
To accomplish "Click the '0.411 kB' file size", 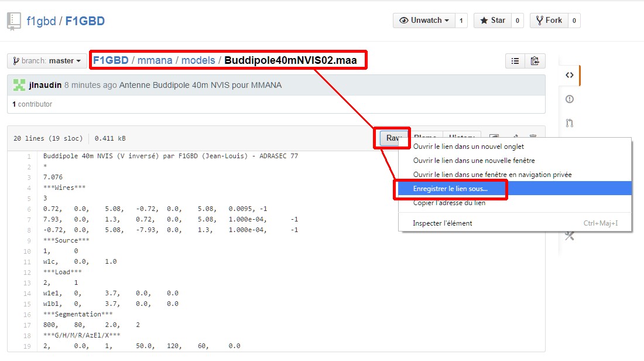I will point(110,138).
